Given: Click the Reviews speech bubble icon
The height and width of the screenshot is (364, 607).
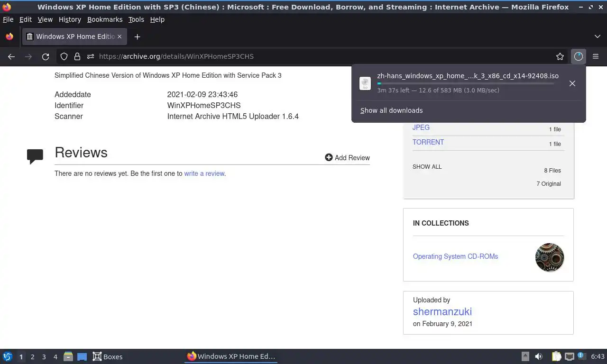Looking at the screenshot, I should coord(35,156).
